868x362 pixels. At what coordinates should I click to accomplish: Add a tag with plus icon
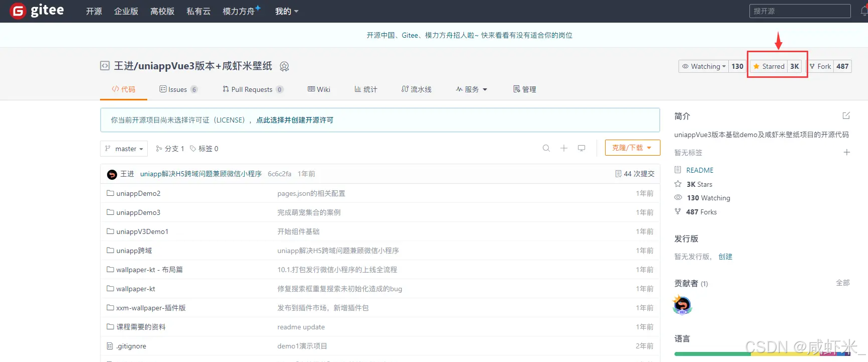[x=846, y=152]
